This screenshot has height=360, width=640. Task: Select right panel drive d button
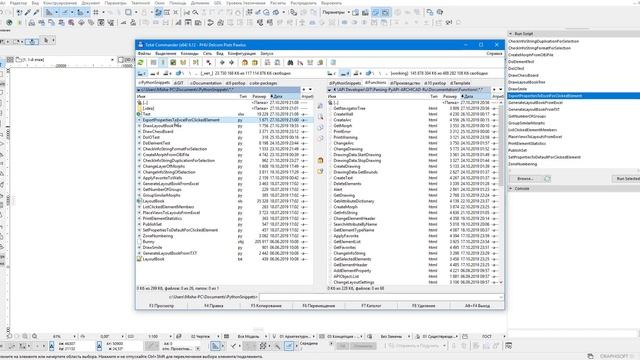(345, 73)
